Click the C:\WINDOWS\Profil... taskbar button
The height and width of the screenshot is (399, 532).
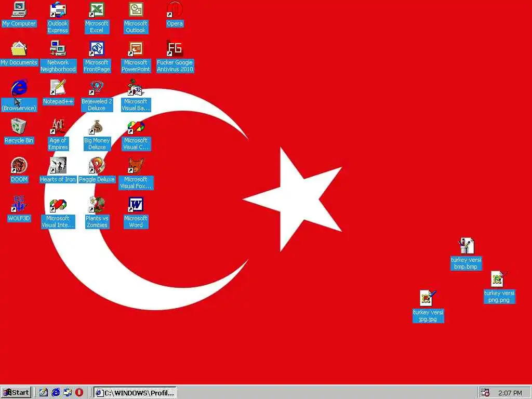(135, 393)
